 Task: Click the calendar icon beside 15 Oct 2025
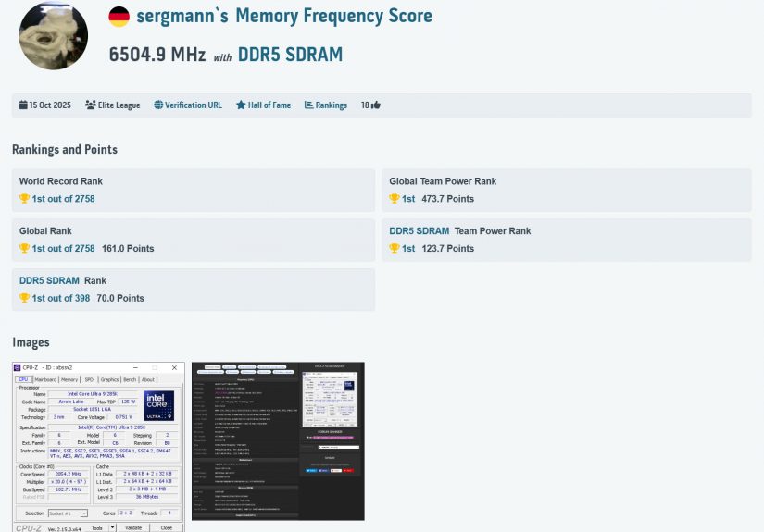pos(23,105)
